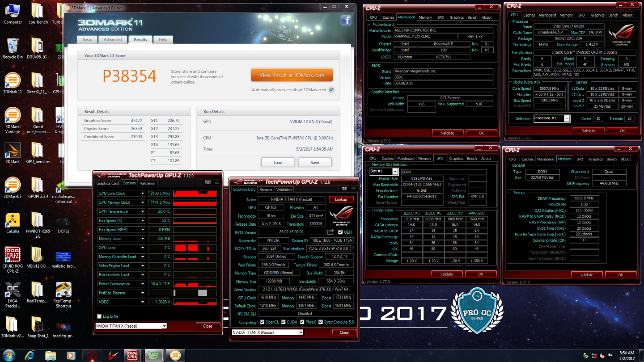This screenshot has width=644, height=362.
Task: Toggle the DirectCompute 5.0 checkbox
Action: click(321, 322)
